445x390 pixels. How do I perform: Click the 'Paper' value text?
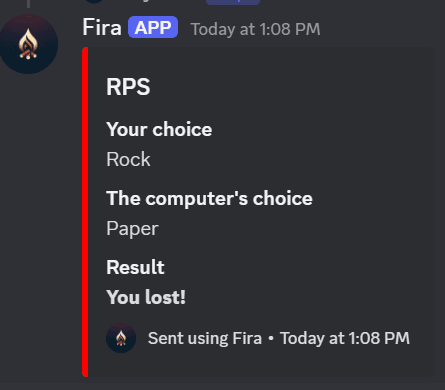(132, 229)
